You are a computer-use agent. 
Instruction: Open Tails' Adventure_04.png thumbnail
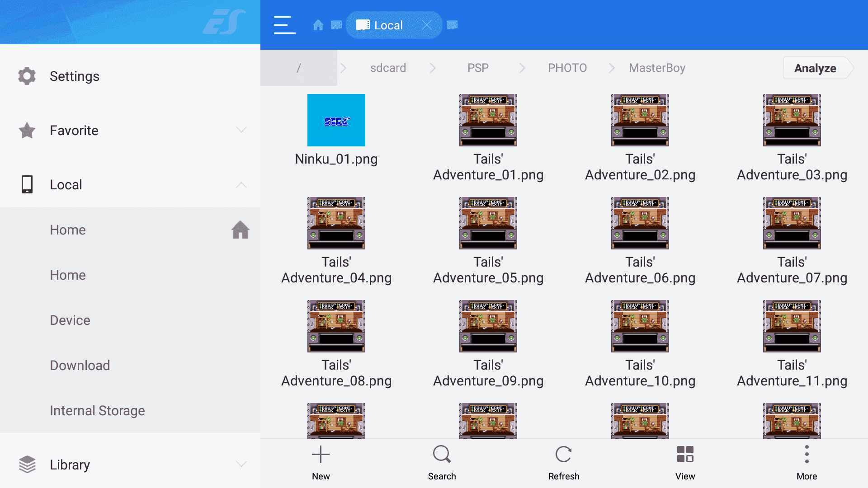336,223
